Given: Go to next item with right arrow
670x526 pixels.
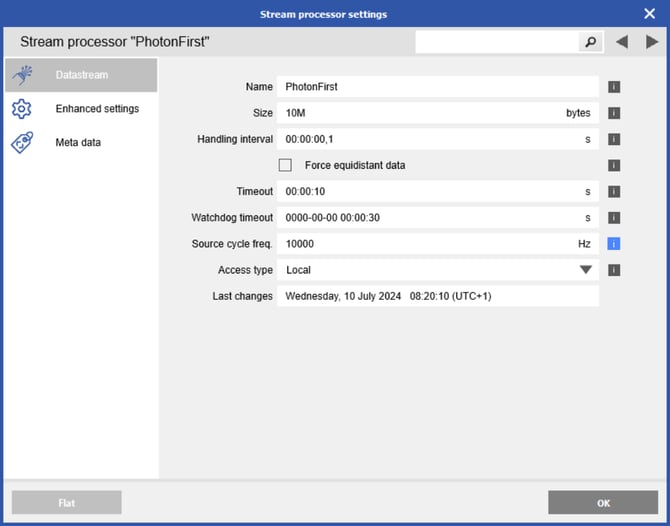Looking at the screenshot, I should click(651, 42).
